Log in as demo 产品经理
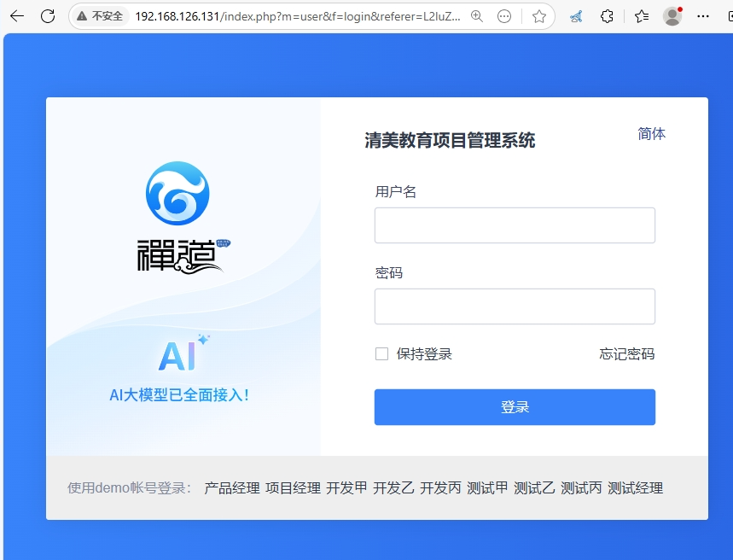Screen dimensions: 733x560 pos(231,488)
